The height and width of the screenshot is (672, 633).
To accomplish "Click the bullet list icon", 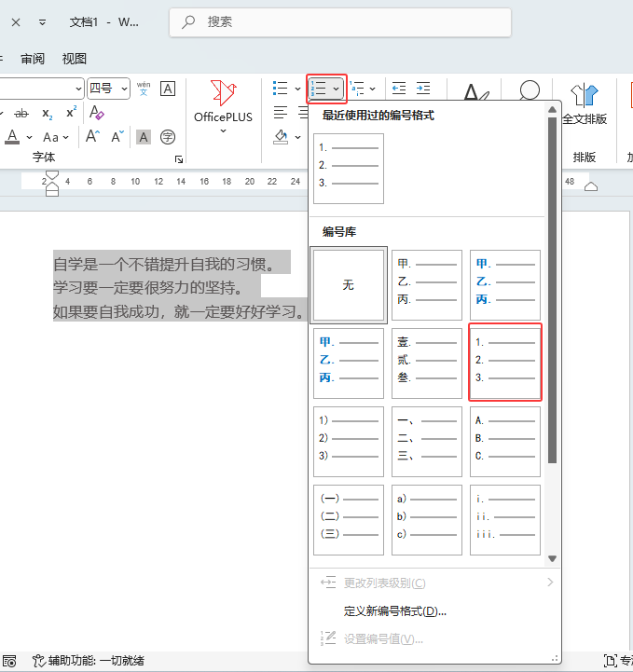I will (x=281, y=89).
